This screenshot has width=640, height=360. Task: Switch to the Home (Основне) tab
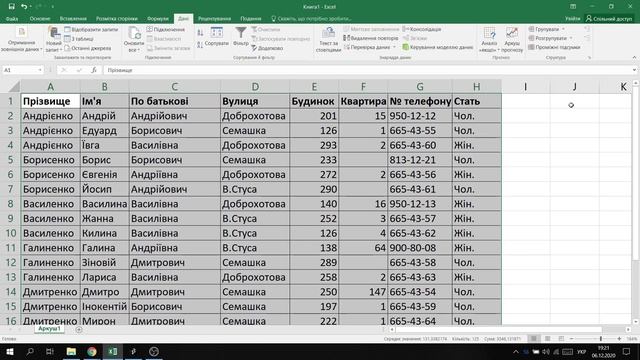(x=40, y=19)
